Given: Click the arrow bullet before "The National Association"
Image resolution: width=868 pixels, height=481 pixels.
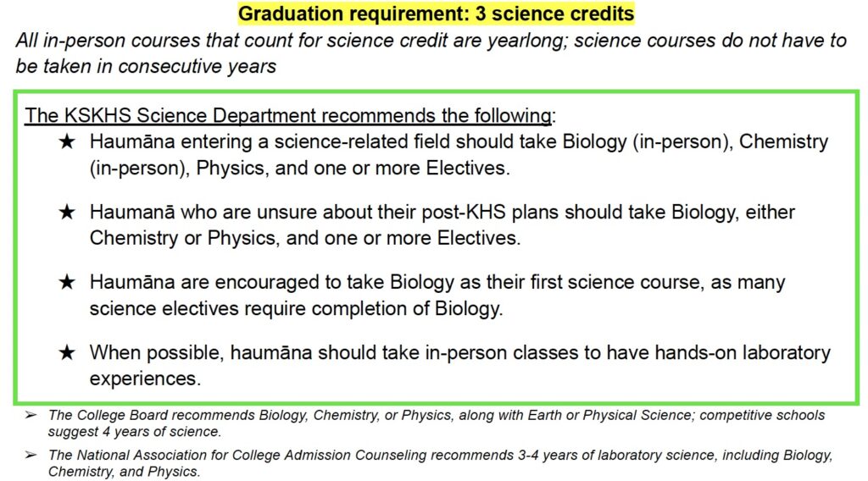Looking at the screenshot, I should 31,455.
